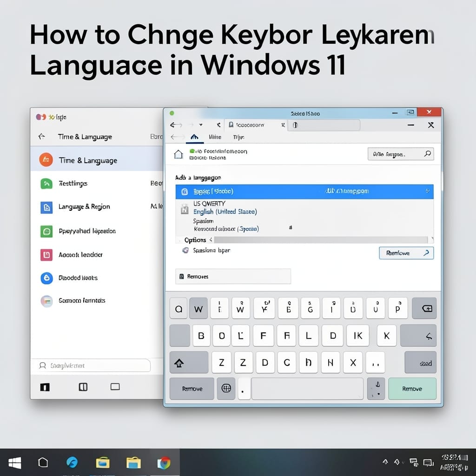Viewport: 476px width, 476px height.
Task: Click the taskbar clock
Action: pos(455,463)
